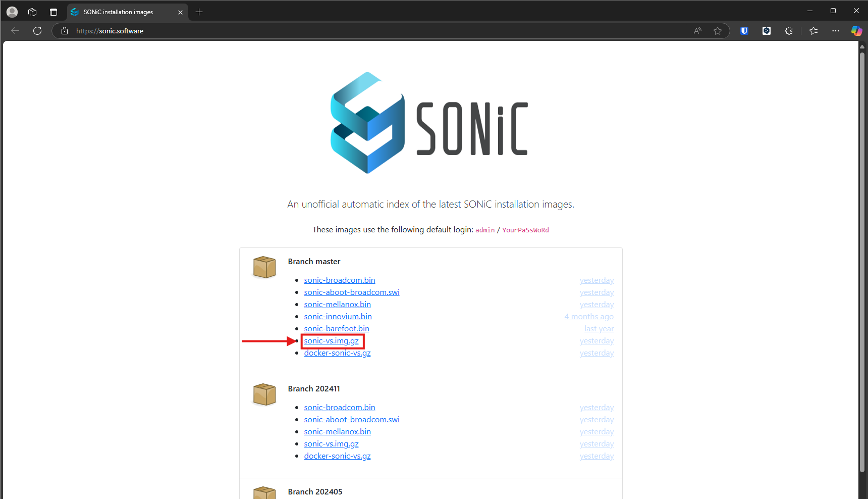
Task: Click the browser refresh button
Action: 37,31
